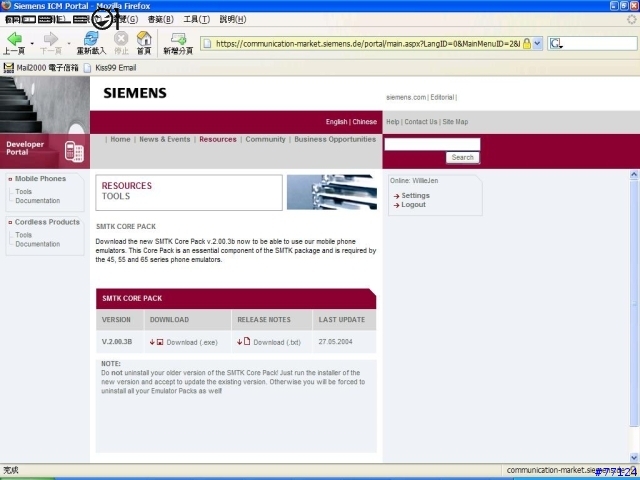Screen dimensions: 640x480
Task: Switch the site language to English
Action: click(336, 122)
